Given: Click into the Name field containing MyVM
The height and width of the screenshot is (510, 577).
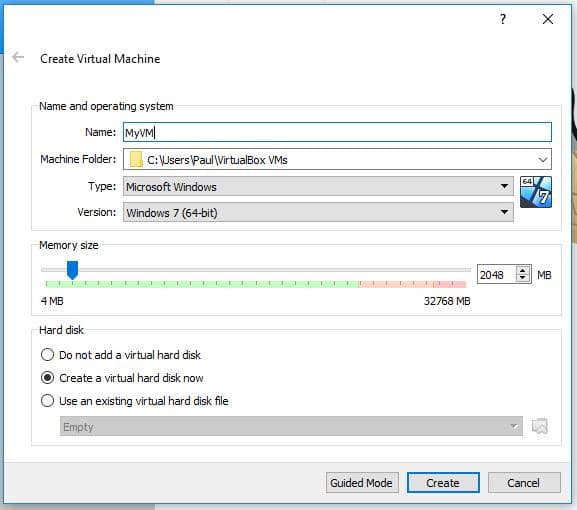Looking at the screenshot, I should (x=337, y=132).
